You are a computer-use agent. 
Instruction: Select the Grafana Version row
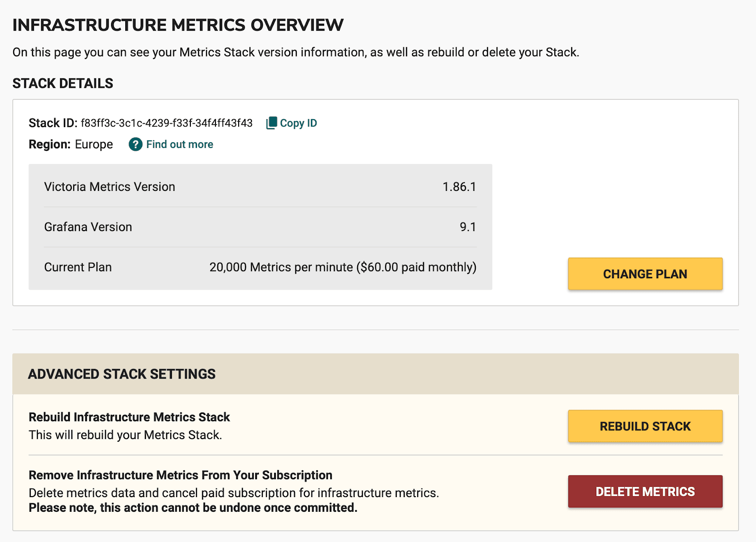(x=260, y=226)
